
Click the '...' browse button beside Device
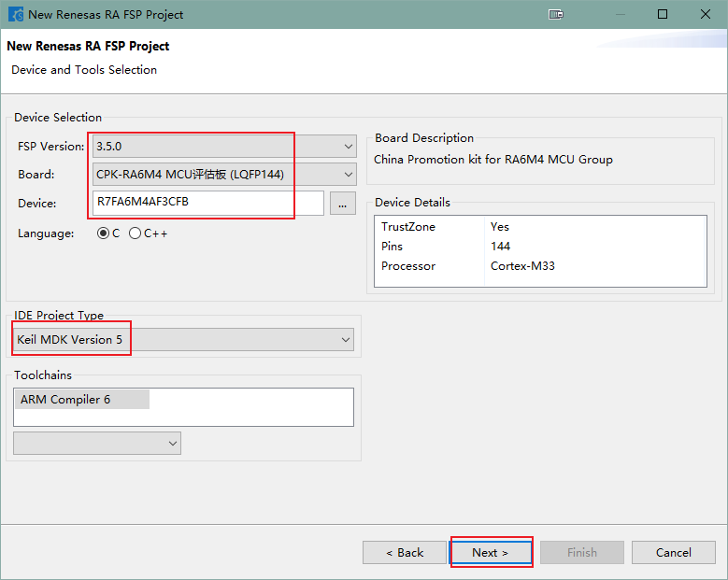click(x=343, y=203)
